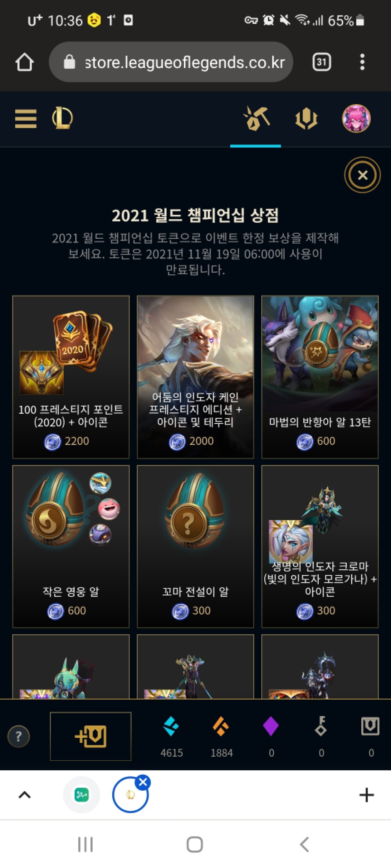
Task: Tap the help question mark icon
Action: coord(18,736)
